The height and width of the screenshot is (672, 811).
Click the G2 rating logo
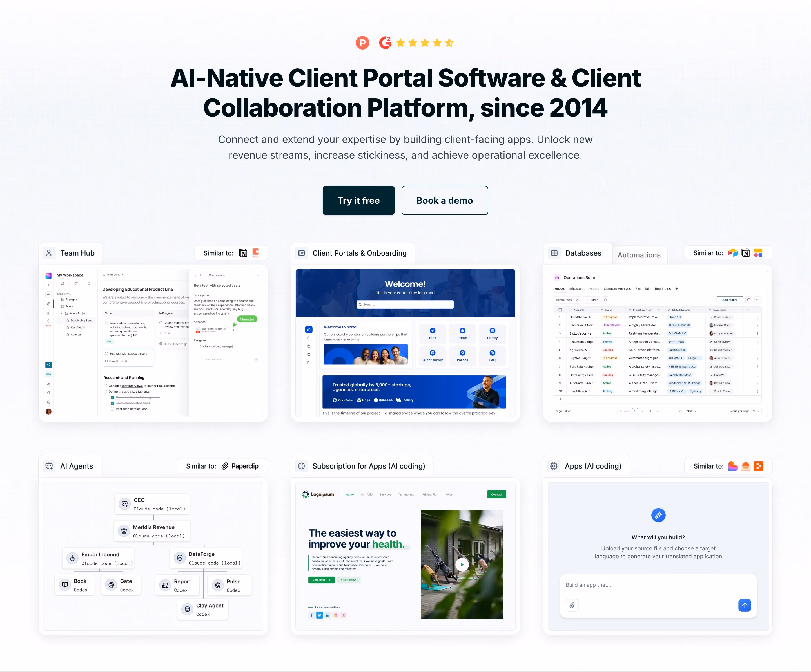pyautogui.click(x=385, y=42)
